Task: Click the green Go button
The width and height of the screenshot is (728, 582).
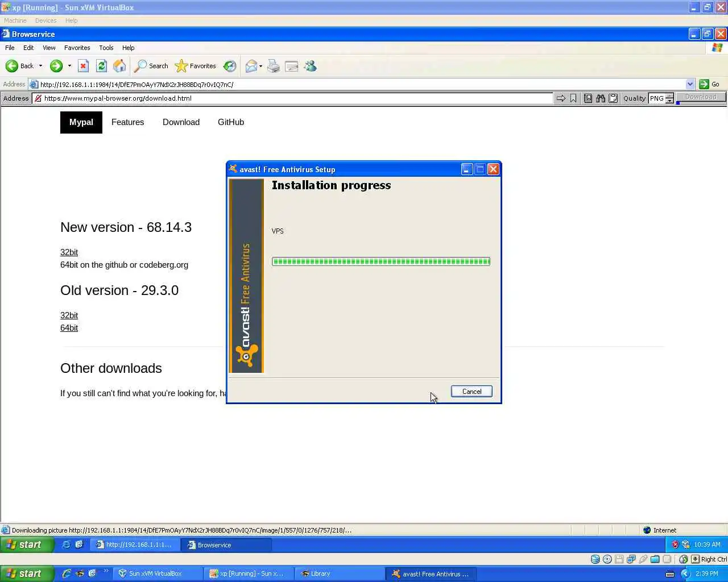Action: pyautogui.click(x=709, y=84)
